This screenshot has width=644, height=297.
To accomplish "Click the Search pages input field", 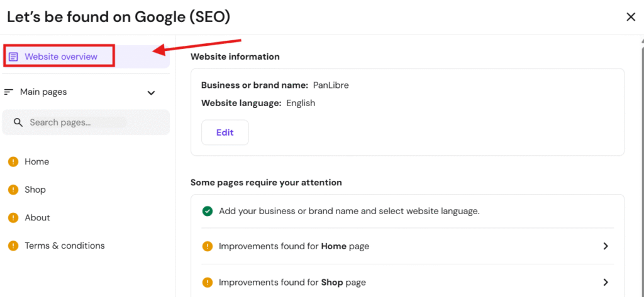I will click(86, 122).
